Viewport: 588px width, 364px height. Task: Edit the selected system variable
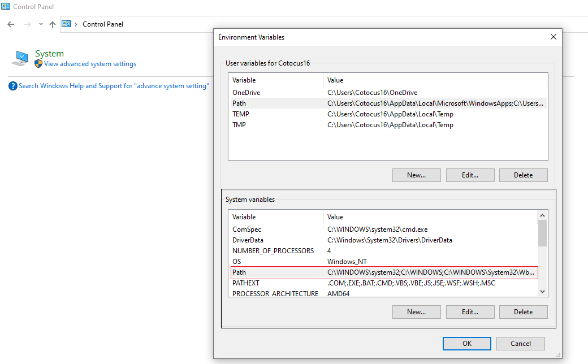tap(470, 311)
